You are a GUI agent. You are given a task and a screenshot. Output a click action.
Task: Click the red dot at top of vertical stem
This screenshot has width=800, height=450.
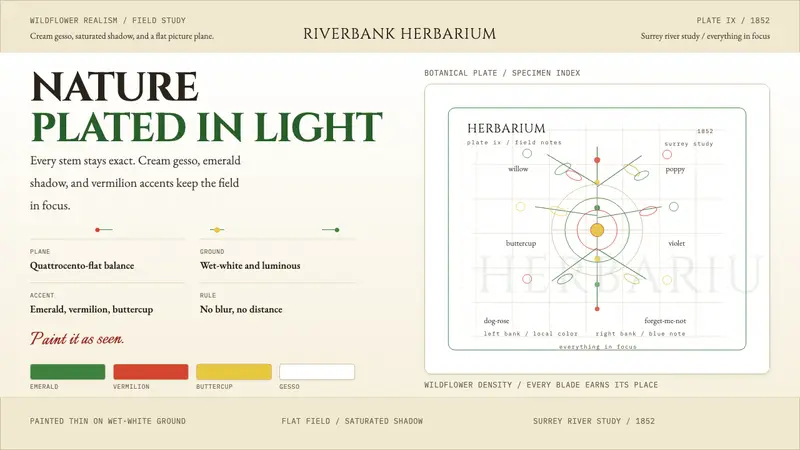pos(597,160)
